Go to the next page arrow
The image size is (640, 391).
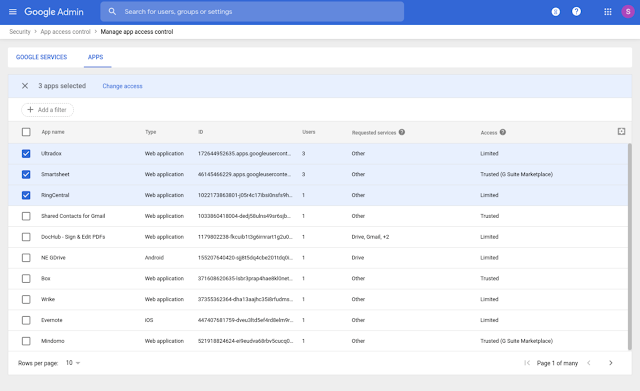(x=611, y=363)
